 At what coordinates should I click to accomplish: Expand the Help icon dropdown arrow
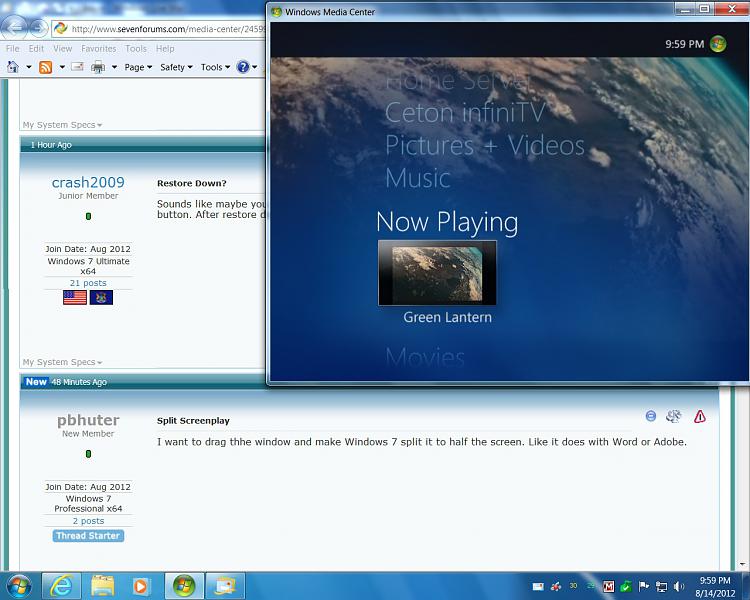254,67
